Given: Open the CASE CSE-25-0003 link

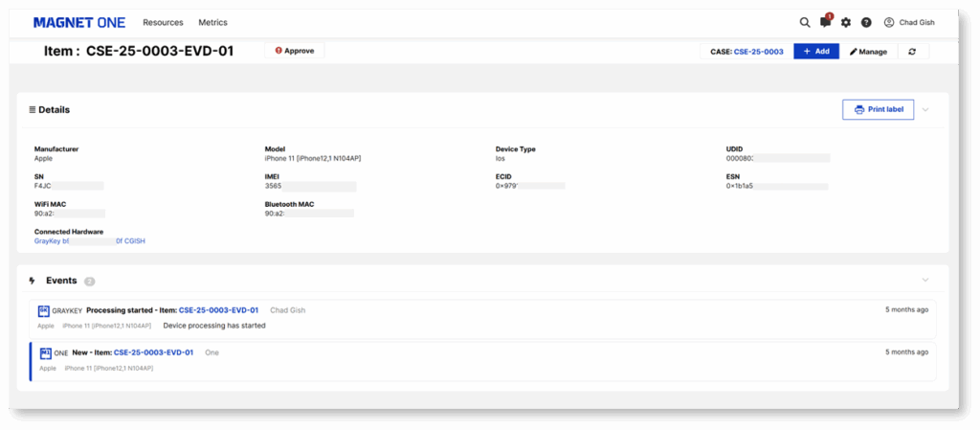Looking at the screenshot, I should [x=758, y=52].
